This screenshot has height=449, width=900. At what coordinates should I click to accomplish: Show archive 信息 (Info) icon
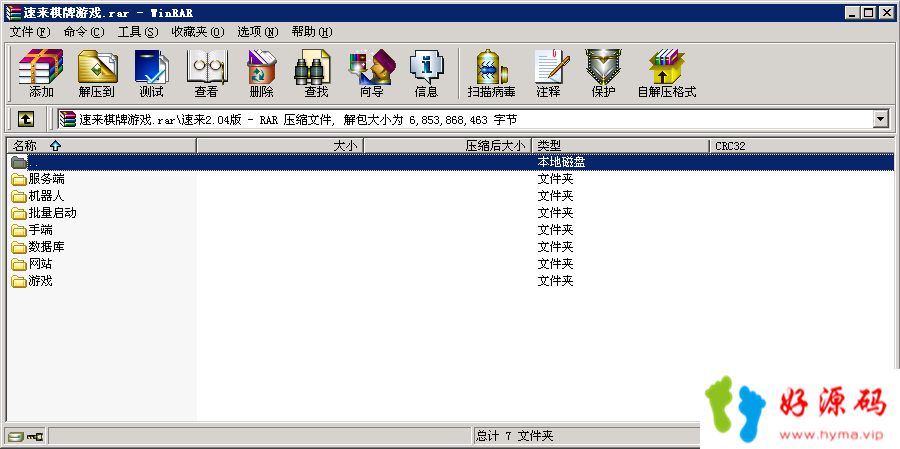[x=426, y=73]
